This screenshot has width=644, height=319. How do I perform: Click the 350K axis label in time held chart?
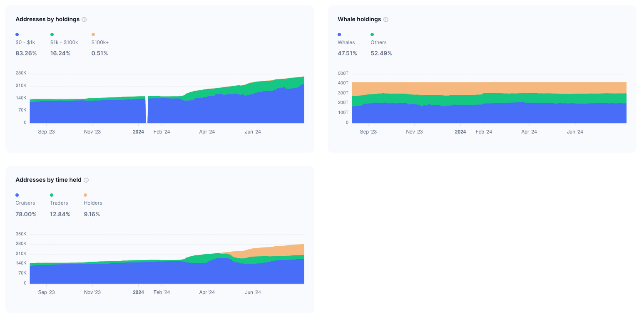21,234
